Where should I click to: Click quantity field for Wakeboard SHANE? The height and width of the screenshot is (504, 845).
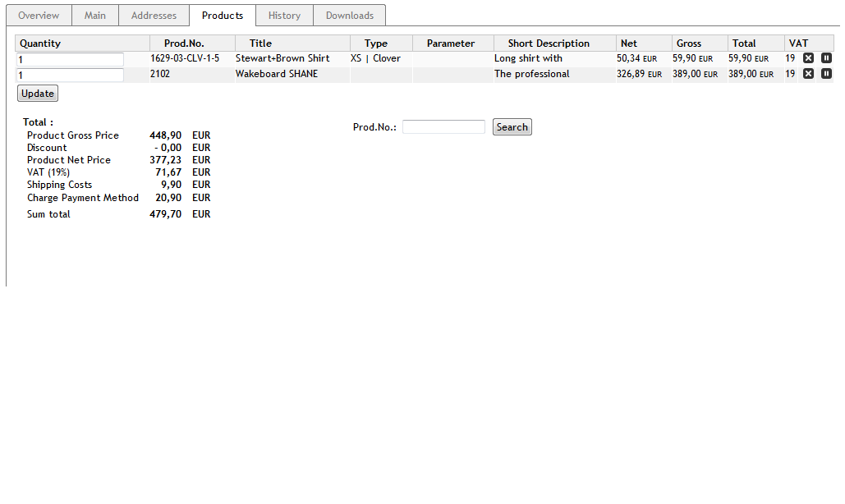(x=71, y=76)
